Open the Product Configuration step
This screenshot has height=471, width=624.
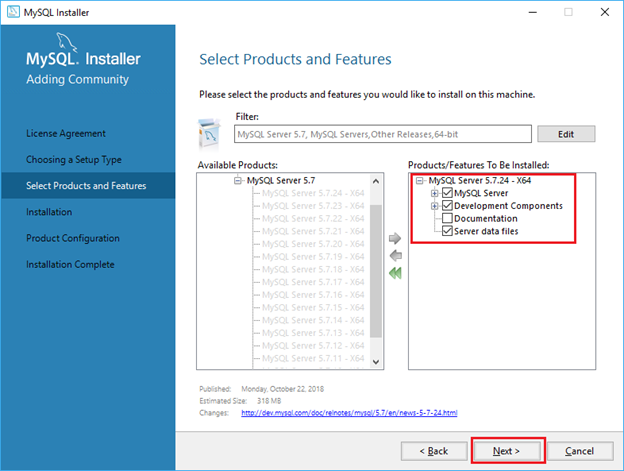(73, 238)
